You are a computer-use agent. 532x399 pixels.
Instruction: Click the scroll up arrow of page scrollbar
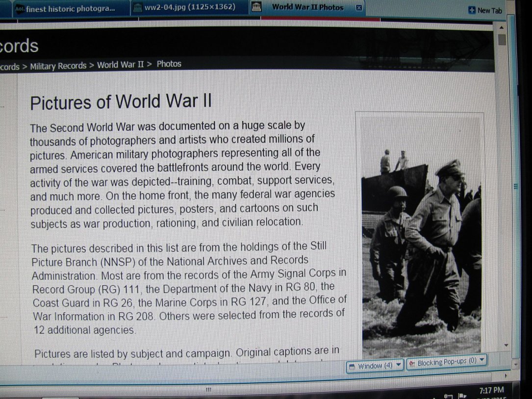coord(502,27)
